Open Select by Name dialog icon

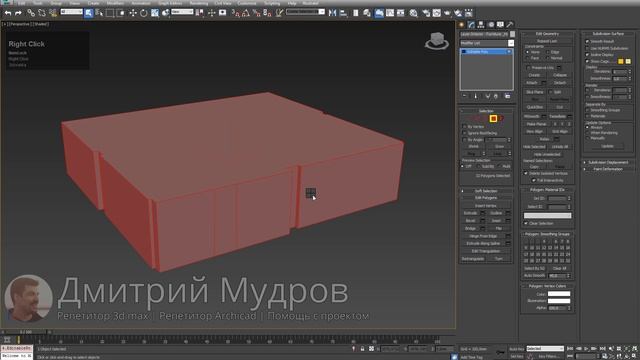click(99, 13)
